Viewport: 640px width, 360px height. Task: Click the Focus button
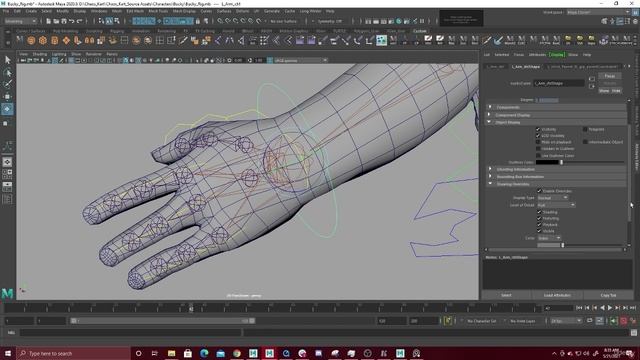pyautogui.click(x=610, y=76)
